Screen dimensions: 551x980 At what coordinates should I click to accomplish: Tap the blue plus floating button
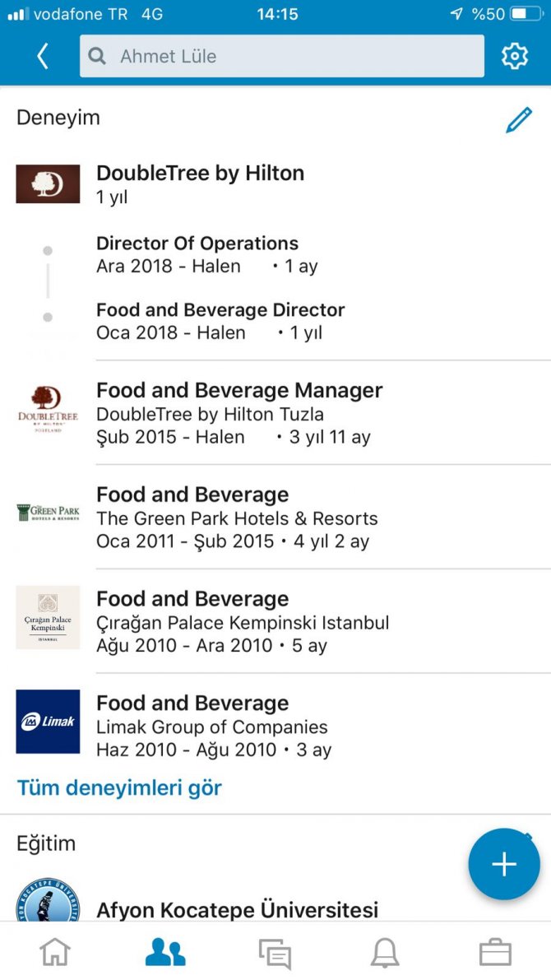(503, 864)
